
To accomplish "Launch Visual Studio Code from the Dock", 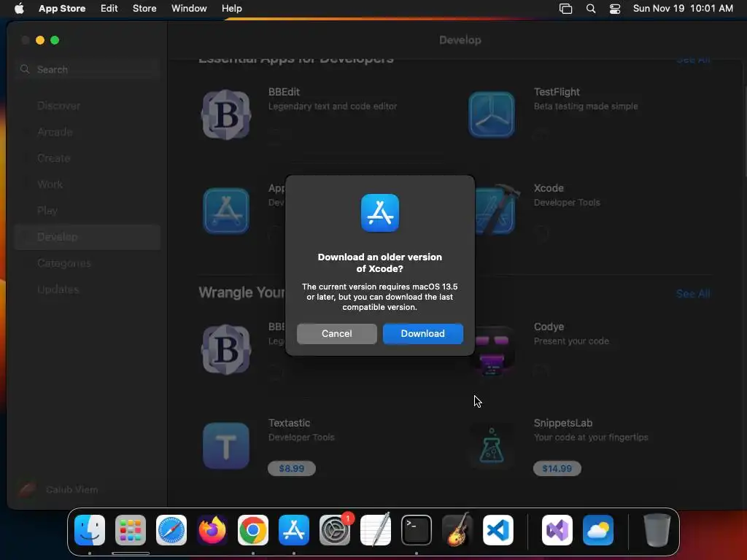I will [498, 530].
